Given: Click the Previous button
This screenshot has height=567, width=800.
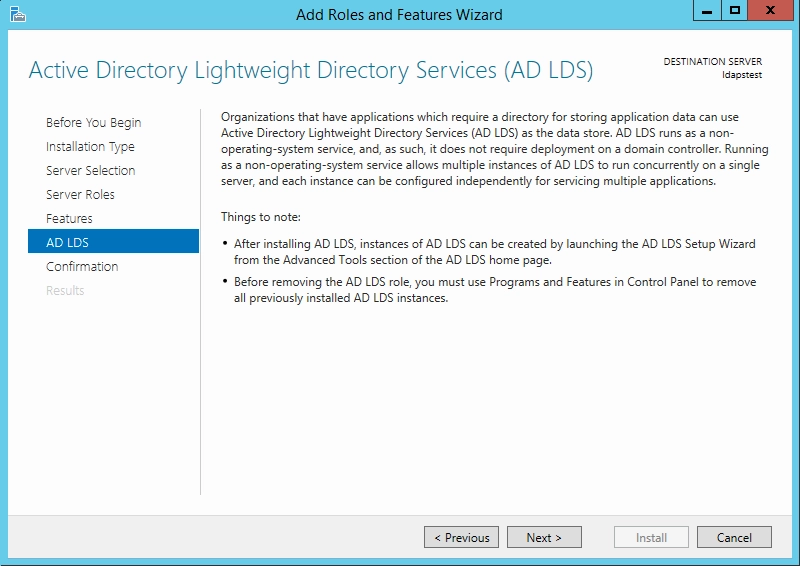Looking at the screenshot, I should [461, 537].
